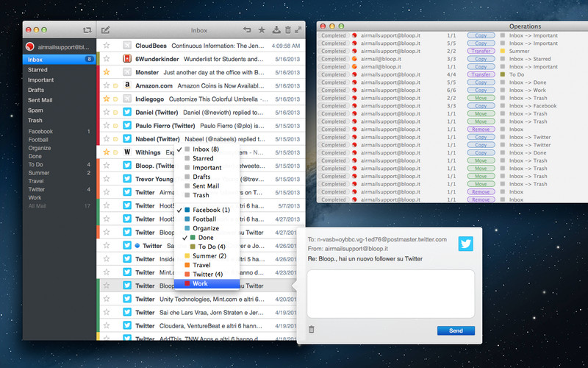The image size is (588, 368).
Task: Click the tag icon on Amazon.com row
Action: tap(115, 85)
